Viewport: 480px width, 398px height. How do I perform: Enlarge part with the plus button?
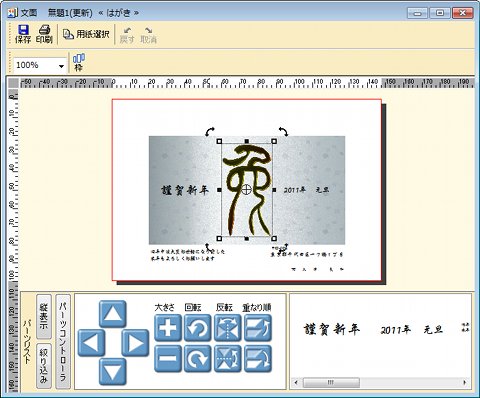(168, 328)
